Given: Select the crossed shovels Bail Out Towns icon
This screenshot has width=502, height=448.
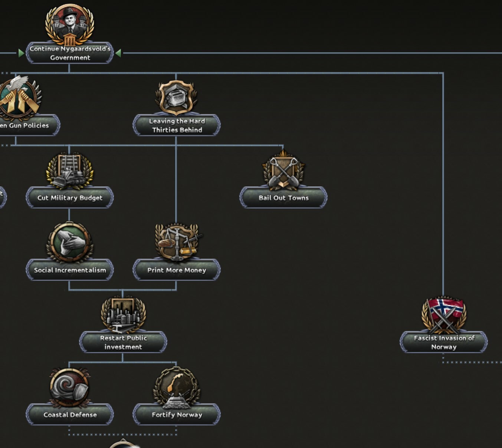Looking at the screenshot, I should click(x=283, y=171).
